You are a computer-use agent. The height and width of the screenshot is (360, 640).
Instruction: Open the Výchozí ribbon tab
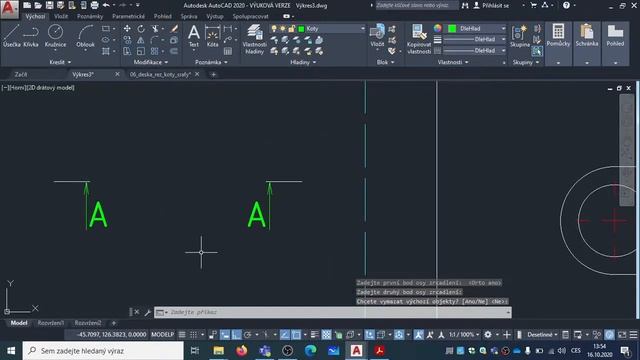(36, 16)
